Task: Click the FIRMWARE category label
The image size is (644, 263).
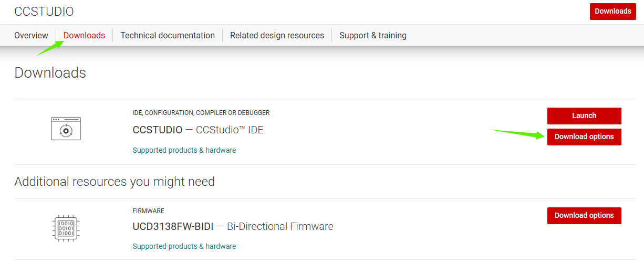Action: pos(148,211)
